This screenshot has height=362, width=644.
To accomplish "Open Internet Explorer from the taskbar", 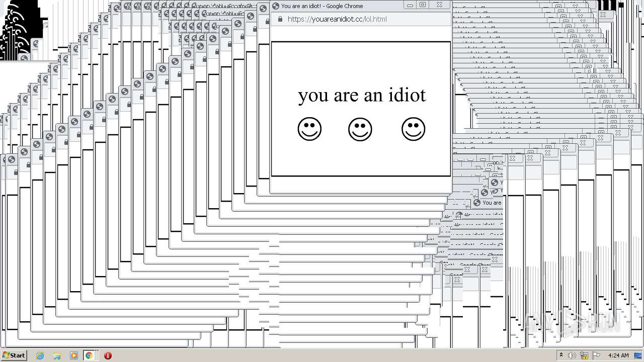I will pyautogui.click(x=40, y=355).
